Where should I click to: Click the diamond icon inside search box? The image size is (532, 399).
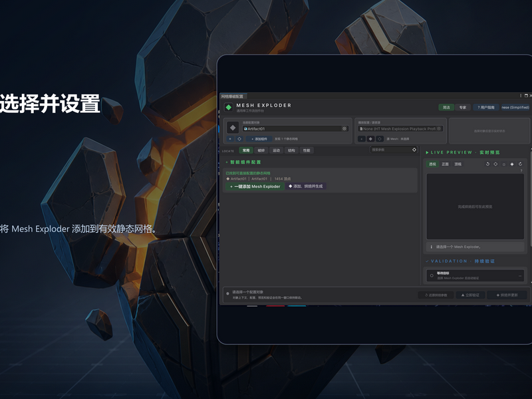click(x=414, y=150)
